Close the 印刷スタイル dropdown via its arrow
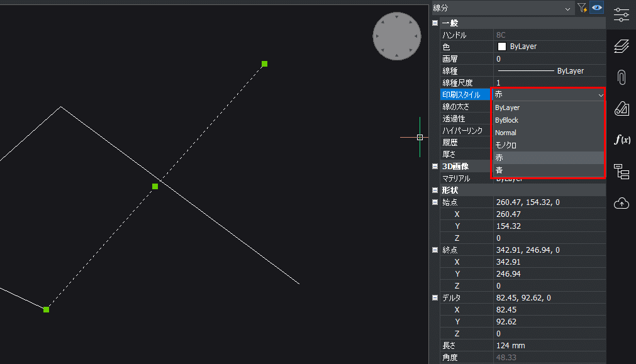 pyautogui.click(x=601, y=95)
